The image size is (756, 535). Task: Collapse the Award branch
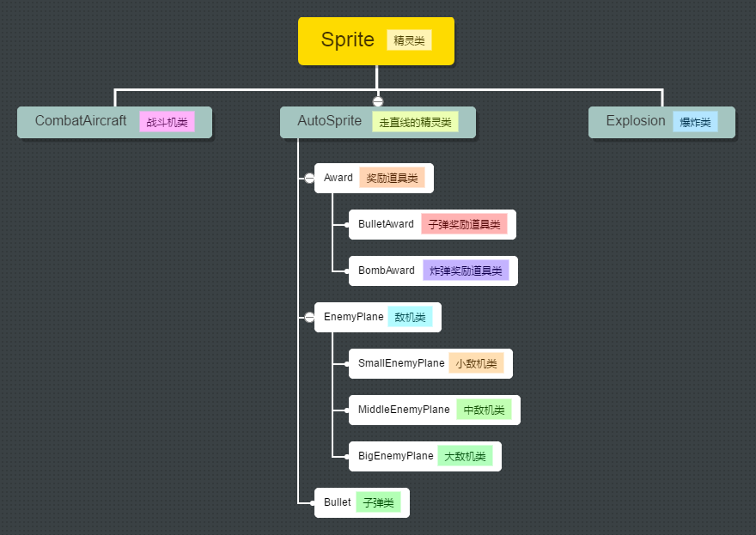coord(309,179)
